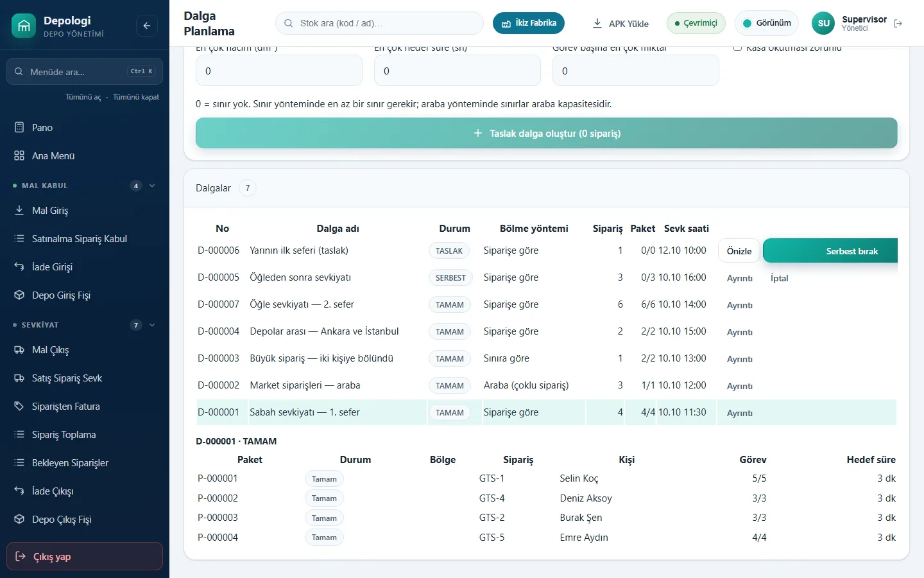Click the İade Girişi return arrow icon
Screen dimensions: 924x578
click(x=19, y=267)
